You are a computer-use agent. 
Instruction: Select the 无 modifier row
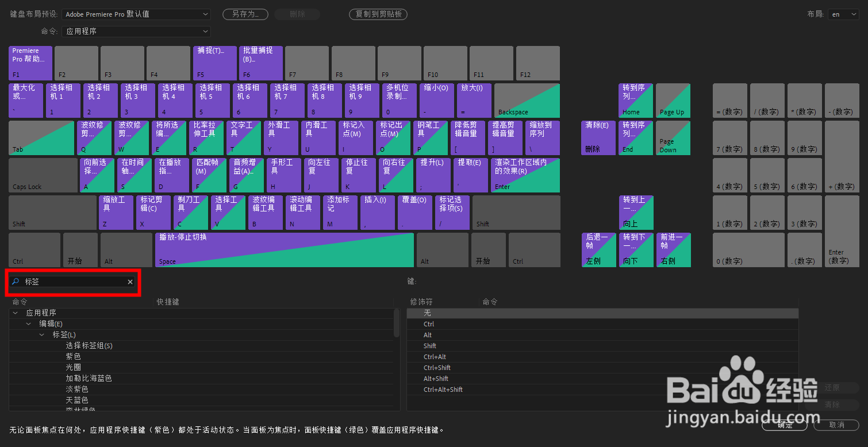click(602, 313)
